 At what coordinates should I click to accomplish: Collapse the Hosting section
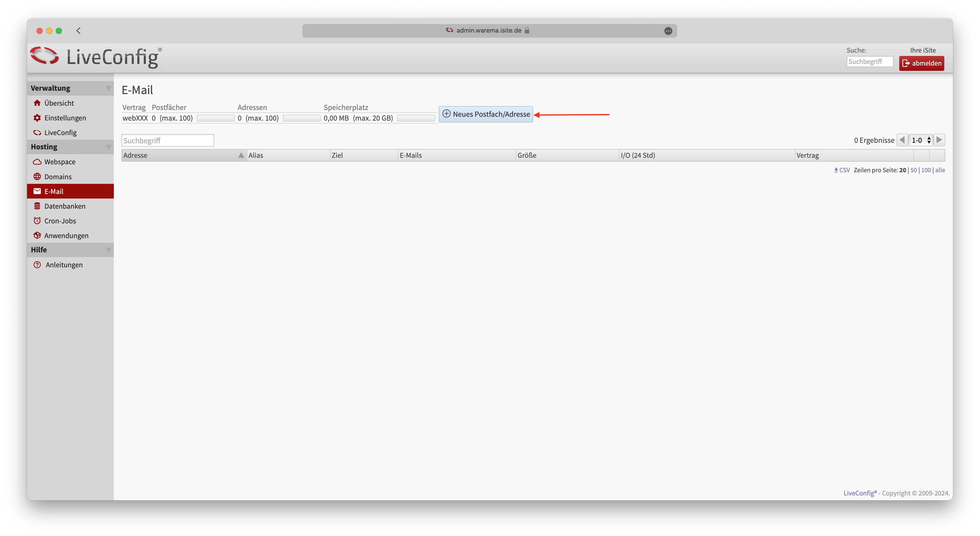(x=109, y=147)
